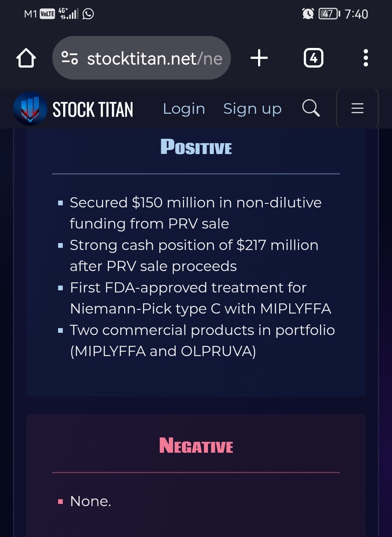Click the Sign up link
The width and height of the screenshot is (392, 537).
click(x=252, y=109)
